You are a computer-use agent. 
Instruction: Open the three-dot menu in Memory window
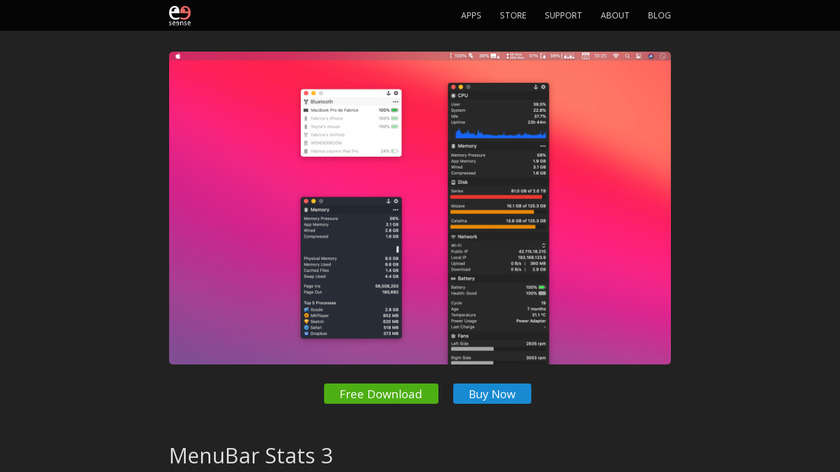coord(395,210)
